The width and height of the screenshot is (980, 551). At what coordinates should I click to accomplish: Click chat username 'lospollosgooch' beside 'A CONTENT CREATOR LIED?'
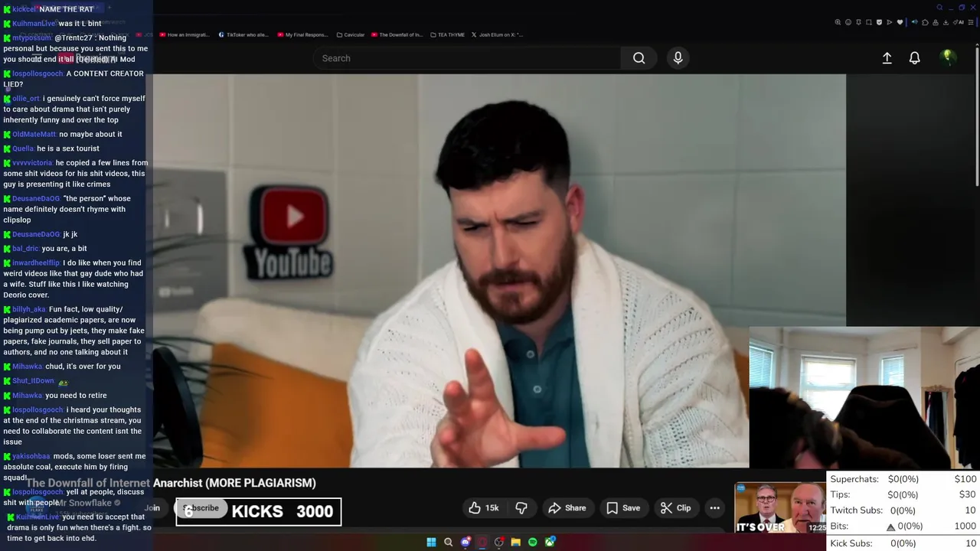(38, 73)
